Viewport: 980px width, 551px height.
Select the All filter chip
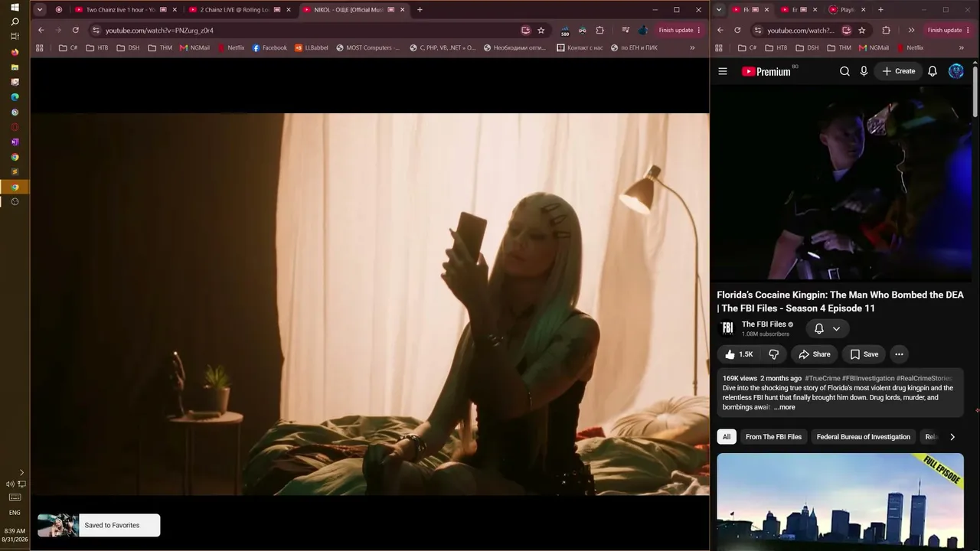click(727, 437)
